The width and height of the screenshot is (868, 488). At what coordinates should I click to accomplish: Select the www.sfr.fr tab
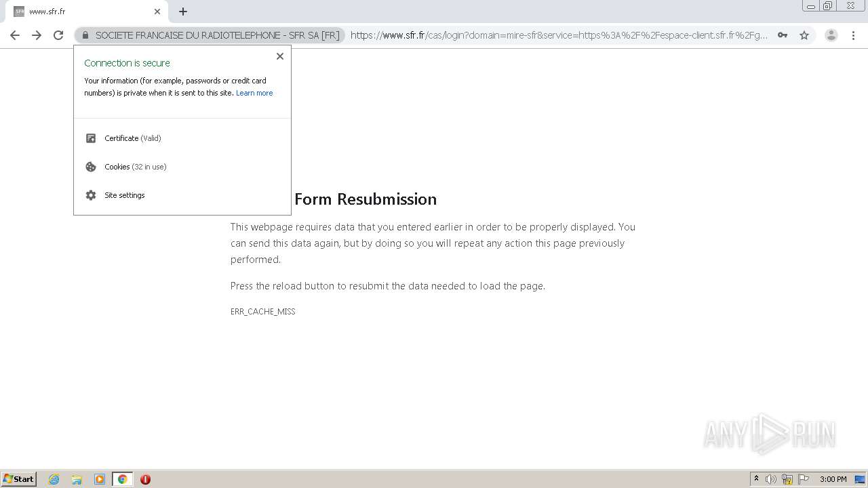pos(87,12)
